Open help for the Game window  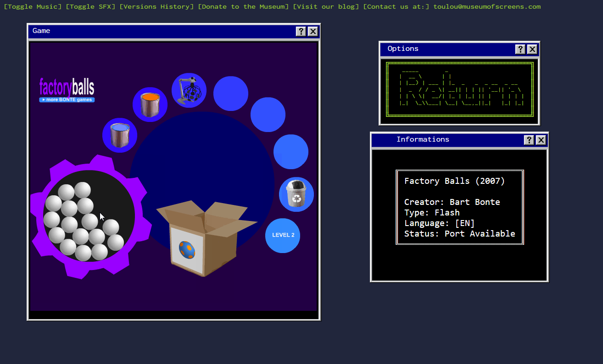click(x=301, y=31)
